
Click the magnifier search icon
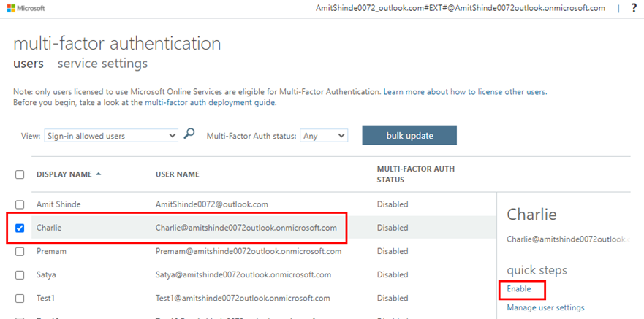tap(189, 134)
